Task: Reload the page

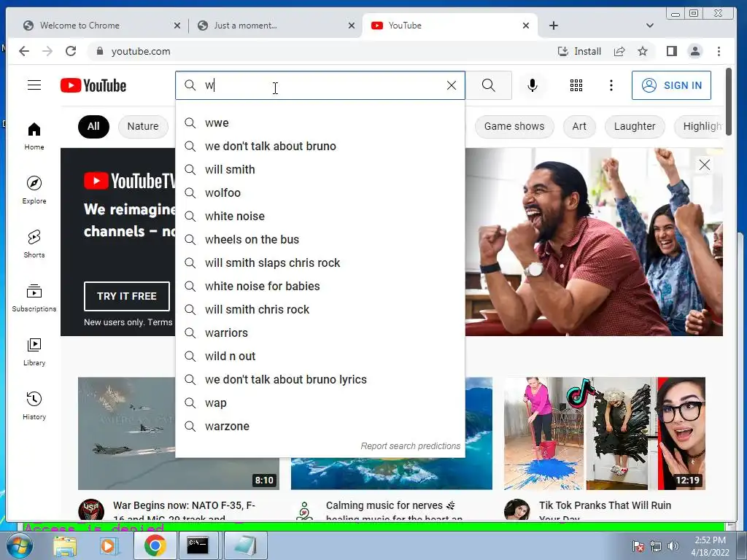Action: (x=71, y=51)
